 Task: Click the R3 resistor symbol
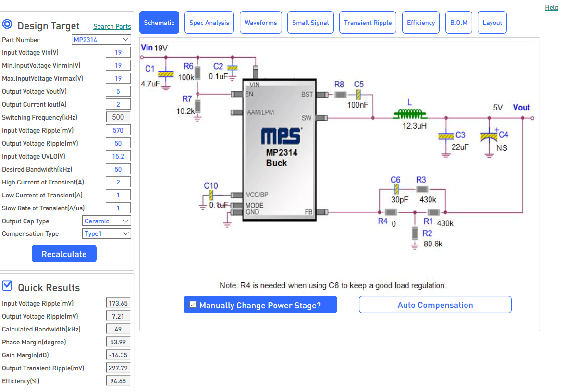point(422,189)
